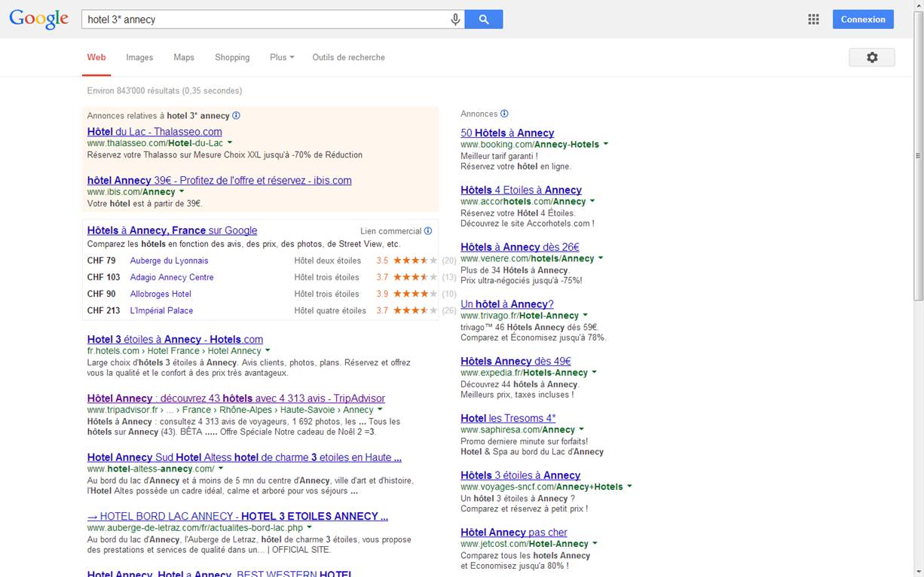The height and width of the screenshot is (577, 924).
Task: Expand arrow next to www.expedia.fr/Hotels-Annecy
Action: pos(594,372)
